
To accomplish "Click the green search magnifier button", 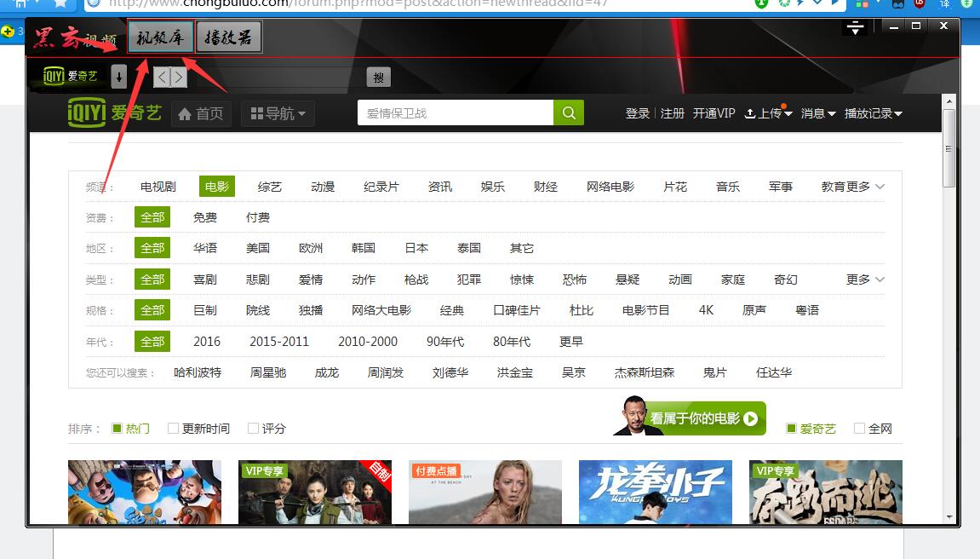I will click(x=569, y=112).
